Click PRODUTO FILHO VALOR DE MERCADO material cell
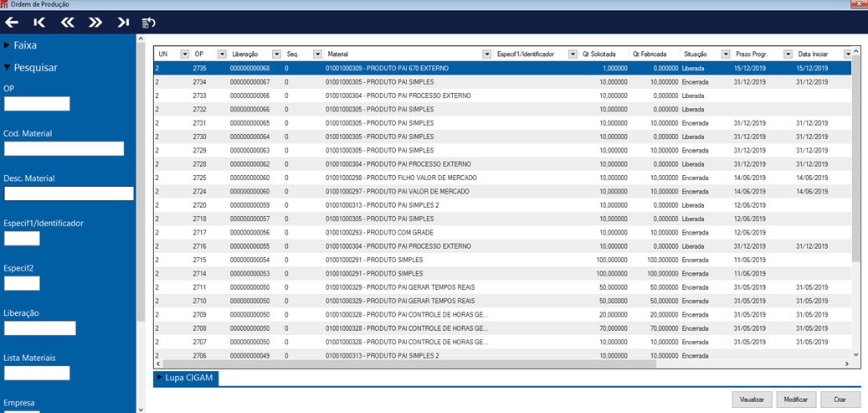This screenshot has width=868, height=413. pyautogui.click(x=401, y=178)
